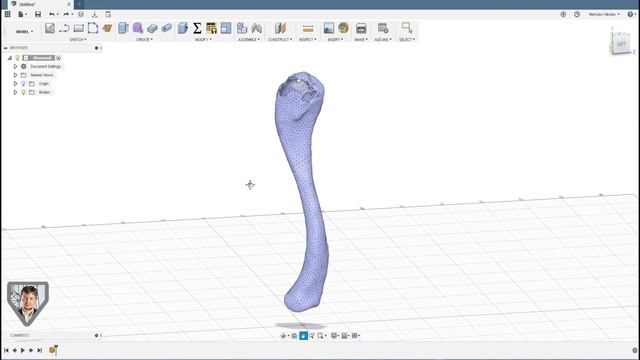
Task: Open the File menu icon
Action: pos(21,14)
